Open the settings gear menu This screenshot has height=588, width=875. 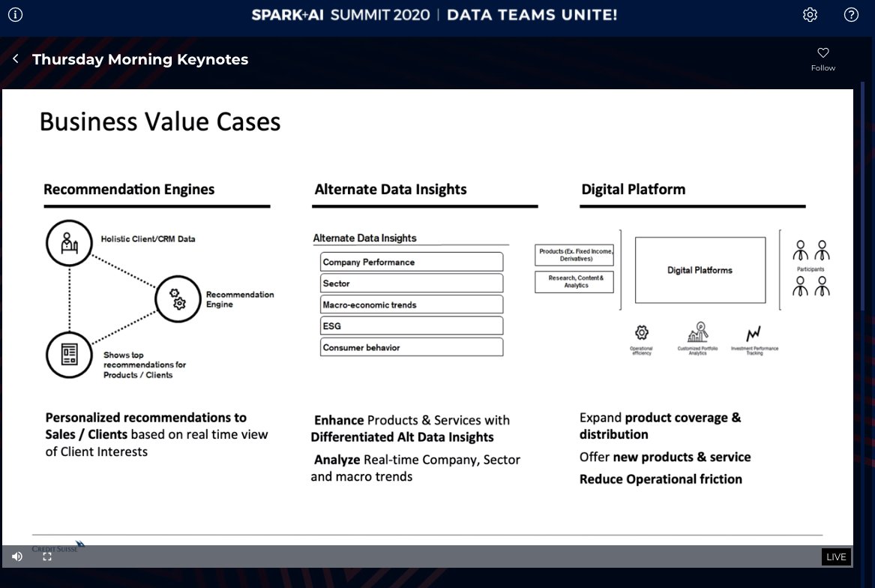810,14
